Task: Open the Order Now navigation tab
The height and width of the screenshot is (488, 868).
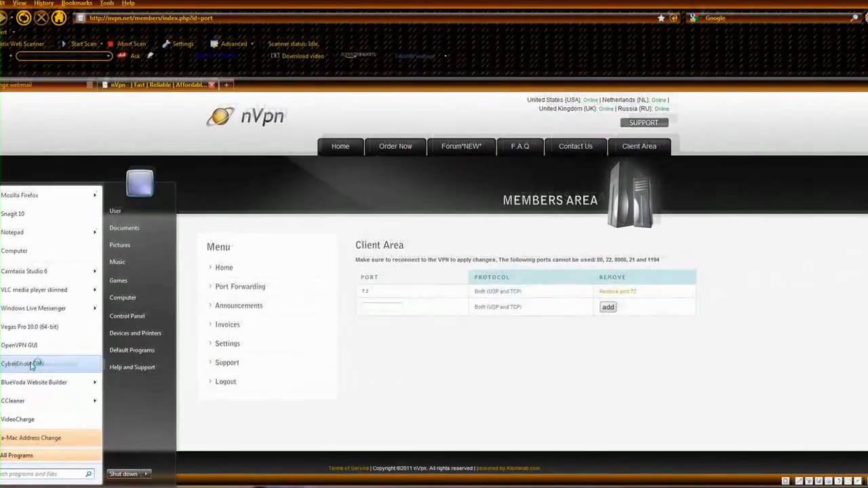Action: tap(395, 146)
